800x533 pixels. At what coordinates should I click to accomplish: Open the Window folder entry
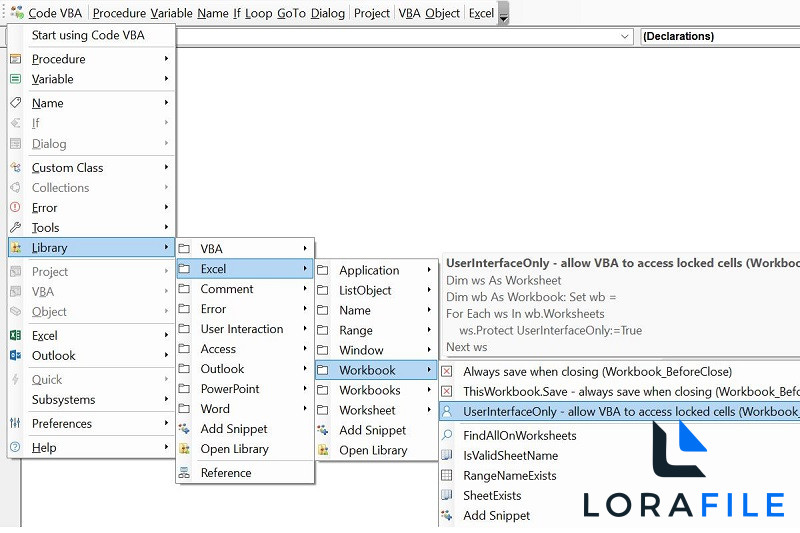[x=377, y=350]
